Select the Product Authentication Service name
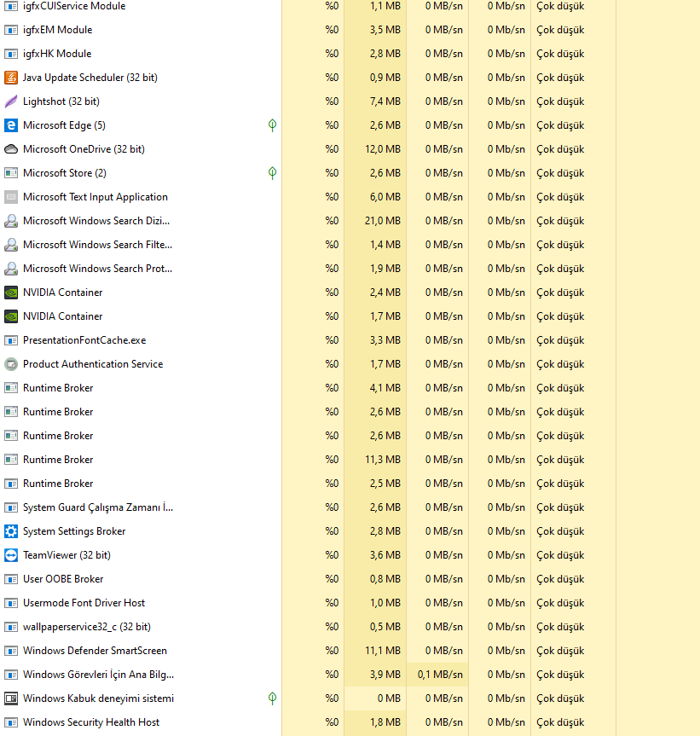 (x=93, y=364)
